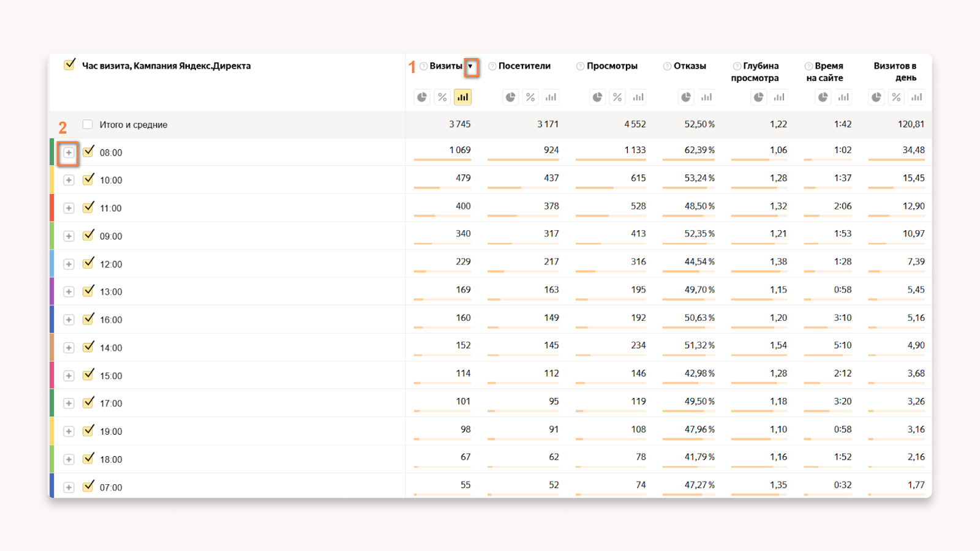Open help tooltip for Визиты metric
This screenshot has width=980, height=551.
tap(423, 66)
